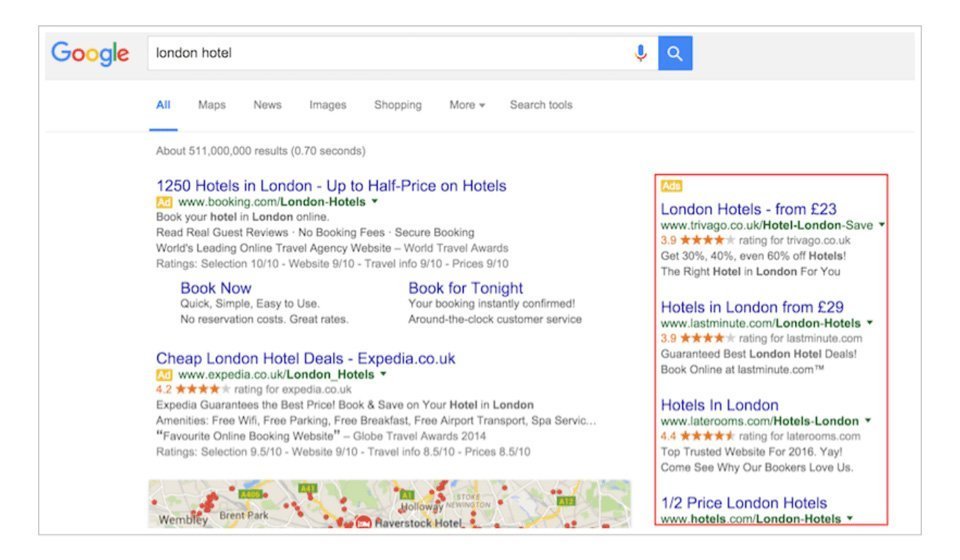960x560 pixels.
Task: Open London Hotels from £23 trivago ad
Action: (x=748, y=209)
